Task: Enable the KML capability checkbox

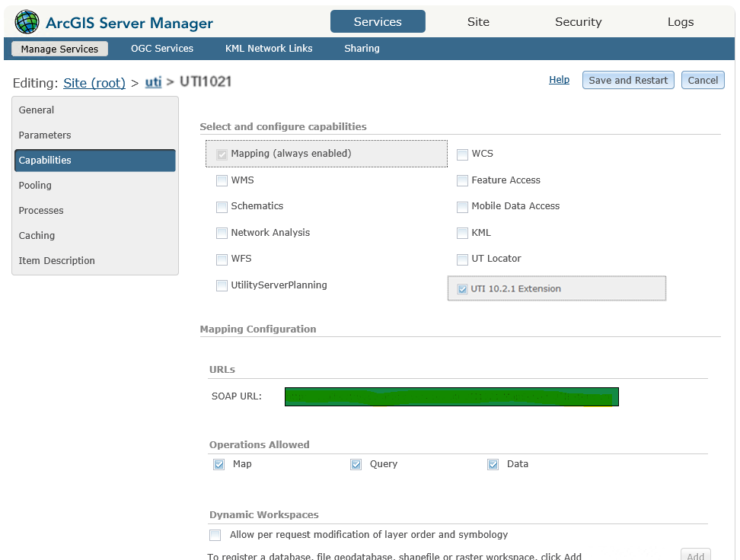Action: [463, 233]
